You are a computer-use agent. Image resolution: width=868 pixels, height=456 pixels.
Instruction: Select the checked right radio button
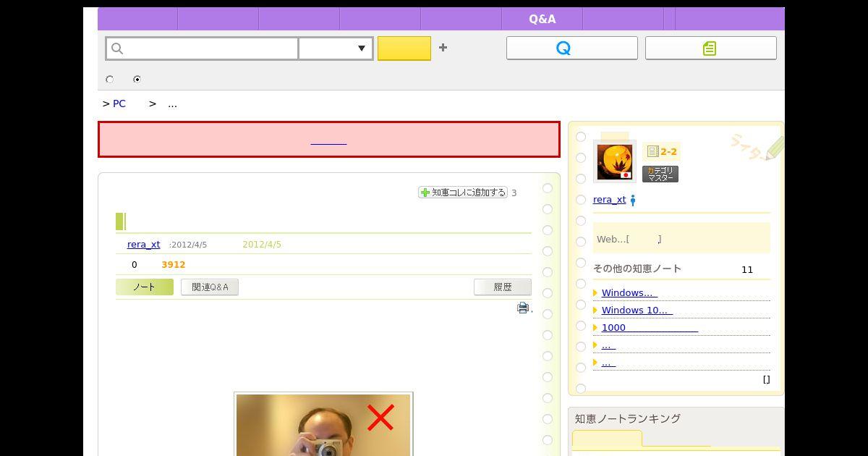pos(137,80)
